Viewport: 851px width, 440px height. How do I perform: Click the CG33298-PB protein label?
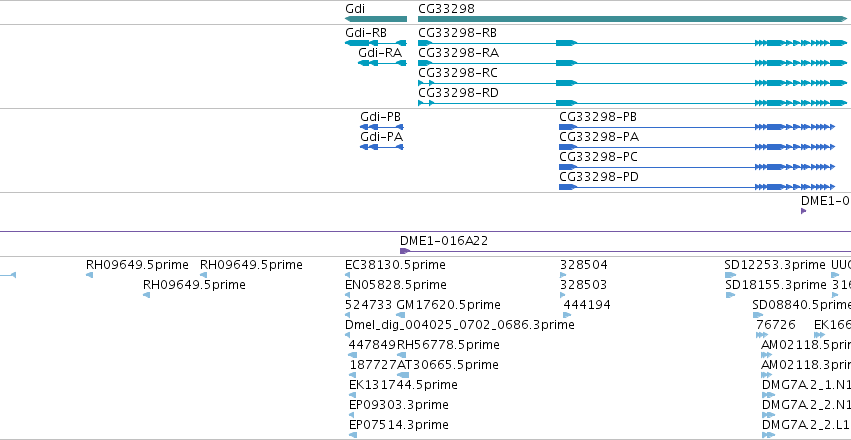(598, 117)
